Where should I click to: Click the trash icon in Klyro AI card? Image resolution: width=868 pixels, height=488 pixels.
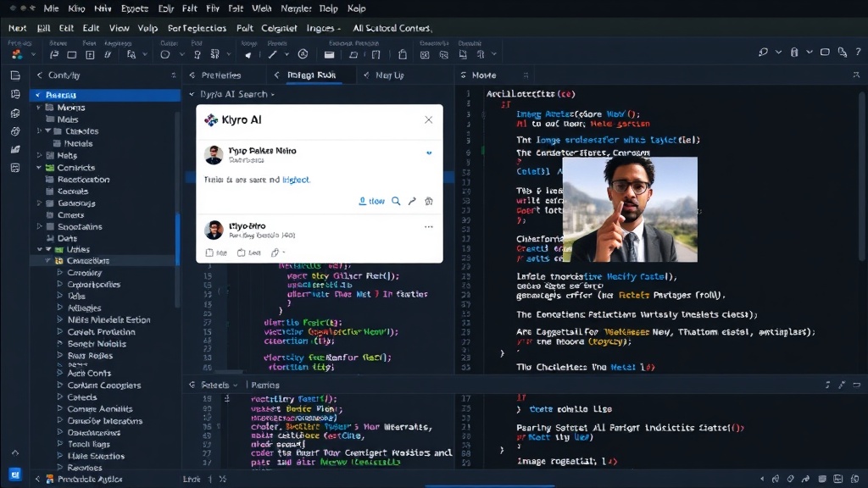(x=428, y=201)
